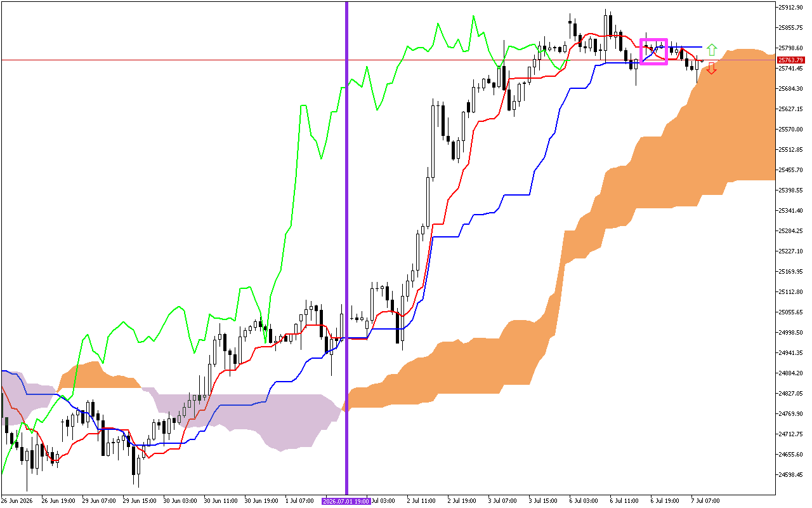Click time axis label 3 Jul 07:00
Screen dimensions: 812x508
[503, 501]
